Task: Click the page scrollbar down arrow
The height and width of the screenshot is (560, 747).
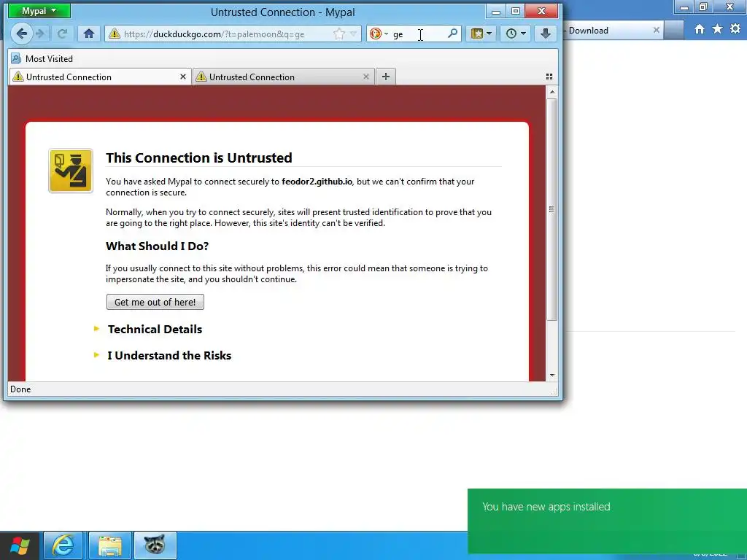Action: (x=552, y=376)
